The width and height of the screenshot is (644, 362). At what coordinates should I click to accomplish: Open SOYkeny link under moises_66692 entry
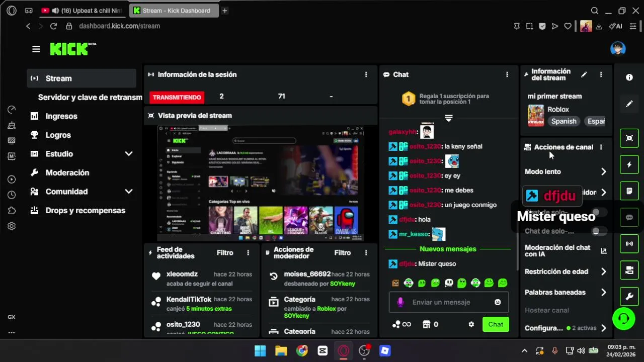point(343,284)
